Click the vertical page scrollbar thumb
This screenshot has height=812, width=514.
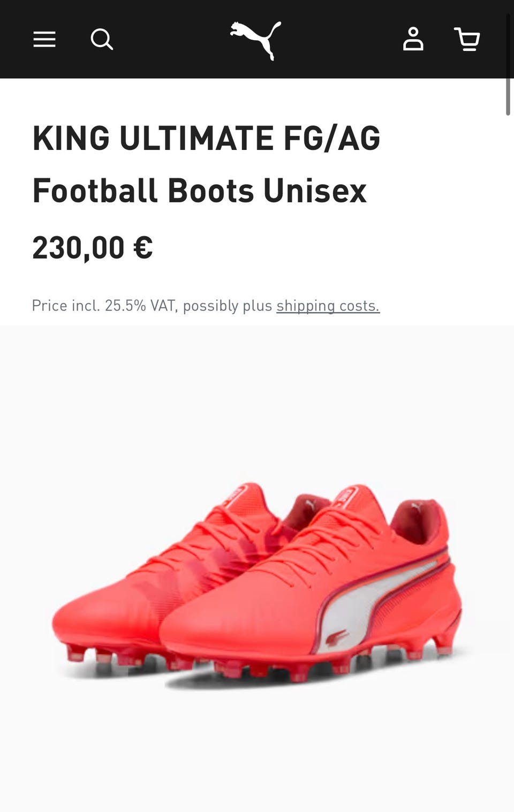508,64
